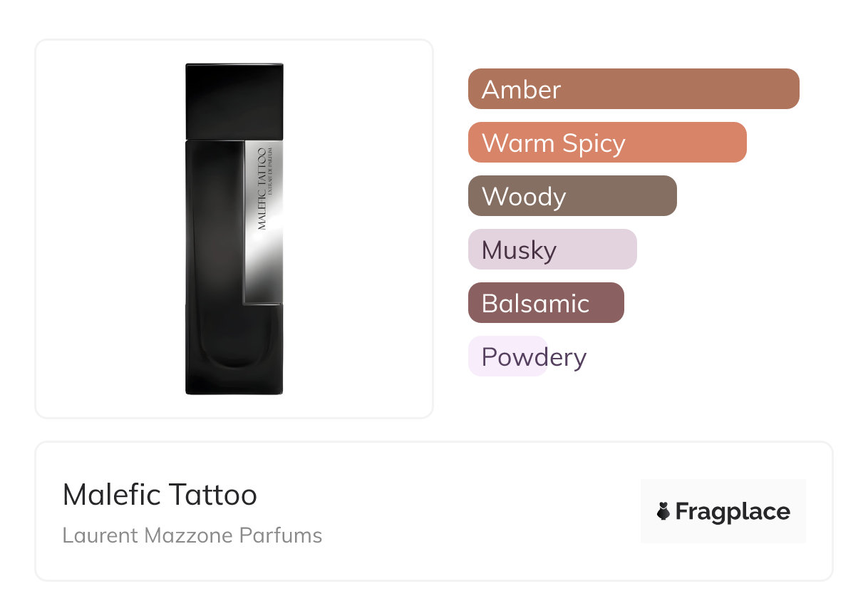Click the word Balsamic on its bar
The image size is (868, 616).
(535, 304)
